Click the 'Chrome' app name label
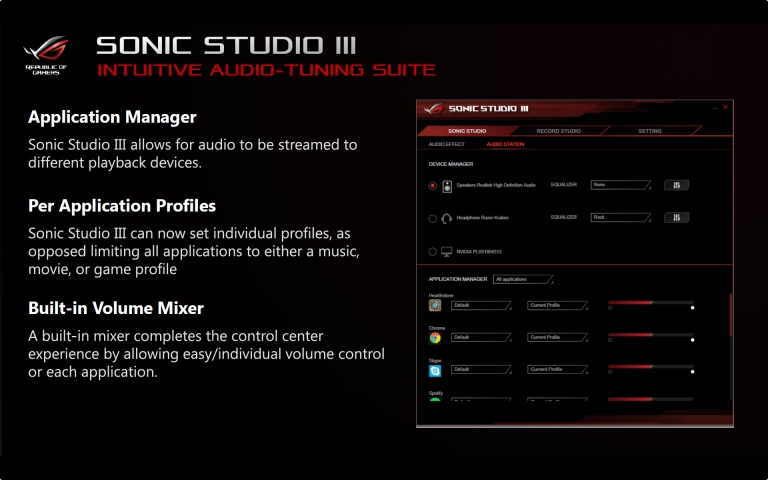The width and height of the screenshot is (768, 480). [436, 328]
